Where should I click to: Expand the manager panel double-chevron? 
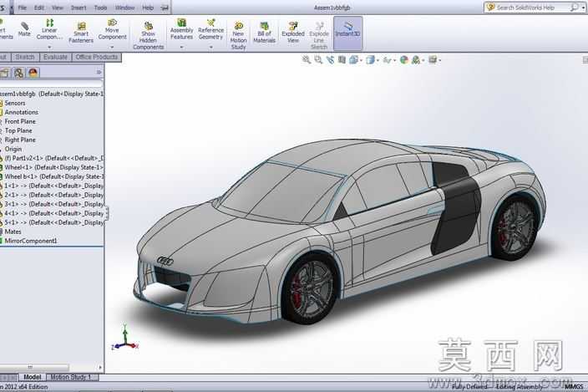(x=99, y=72)
